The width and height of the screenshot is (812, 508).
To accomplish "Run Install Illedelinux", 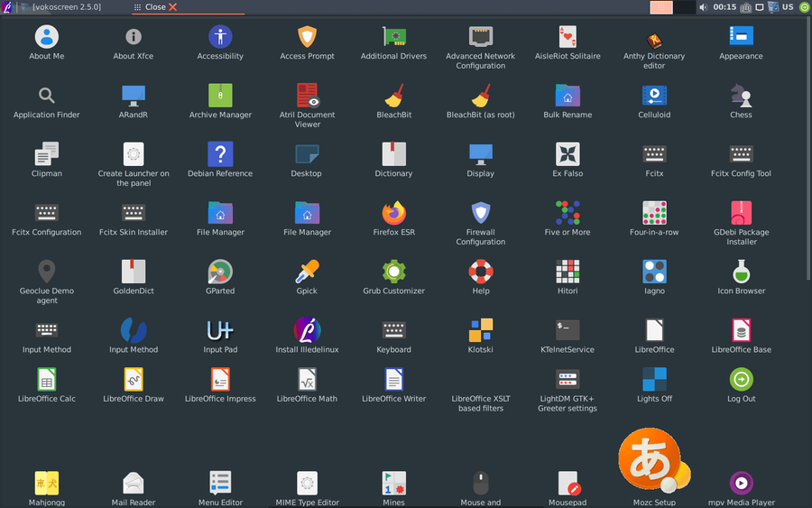I will [x=307, y=336].
